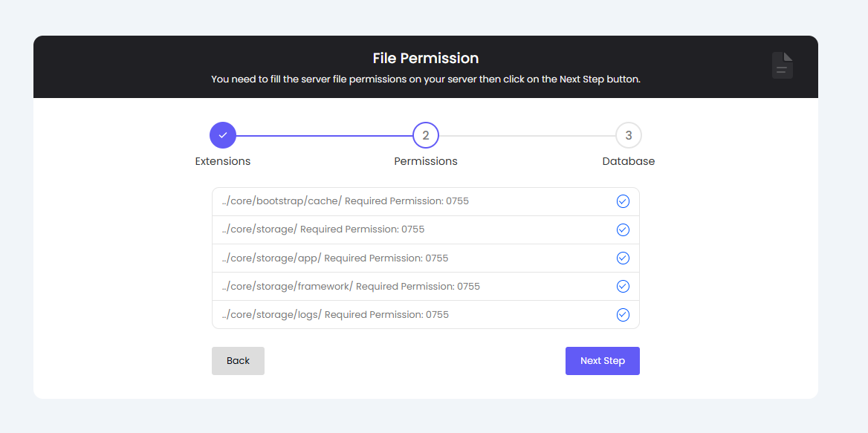The image size is (868, 433).
Task: Select the ../core/bootstrap/cache/ permission text
Action: [x=345, y=201]
